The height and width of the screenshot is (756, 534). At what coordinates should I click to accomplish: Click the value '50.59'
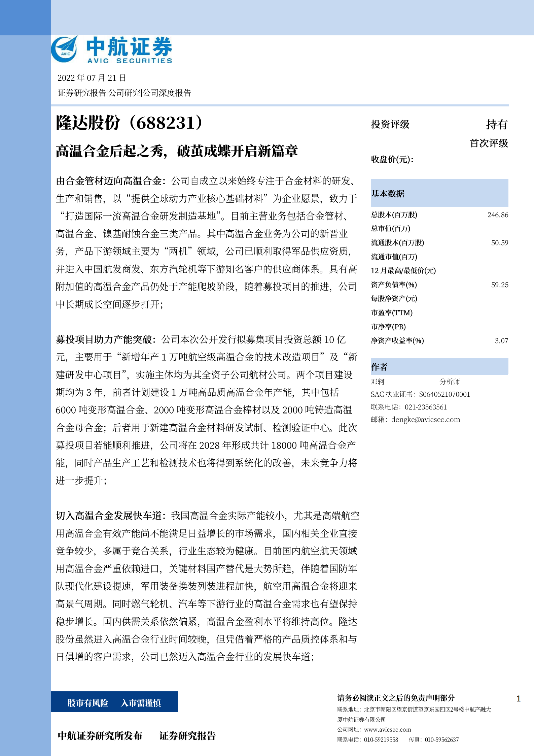[500, 243]
